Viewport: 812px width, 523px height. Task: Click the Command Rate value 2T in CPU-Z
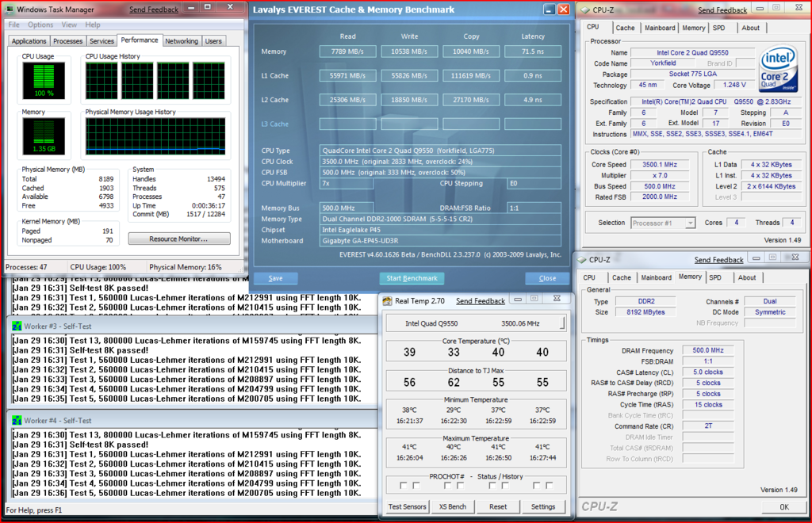(x=708, y=426)
